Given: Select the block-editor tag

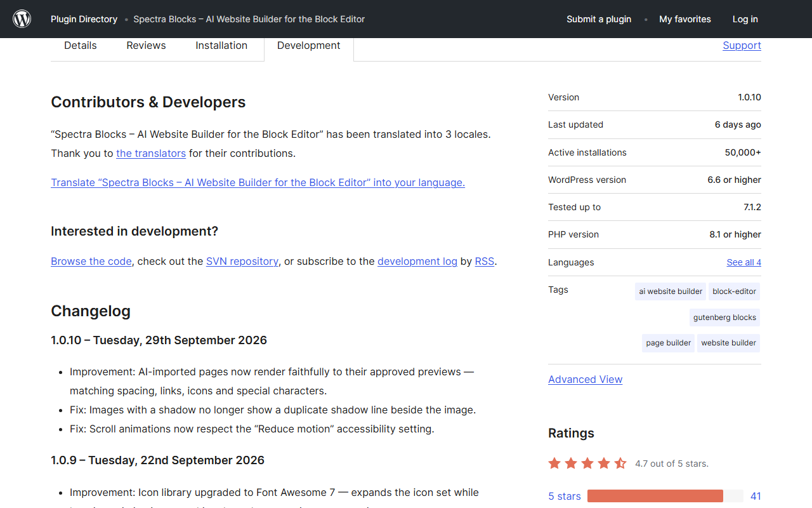Looking at the screenshot, I should [x=734, y=291].
